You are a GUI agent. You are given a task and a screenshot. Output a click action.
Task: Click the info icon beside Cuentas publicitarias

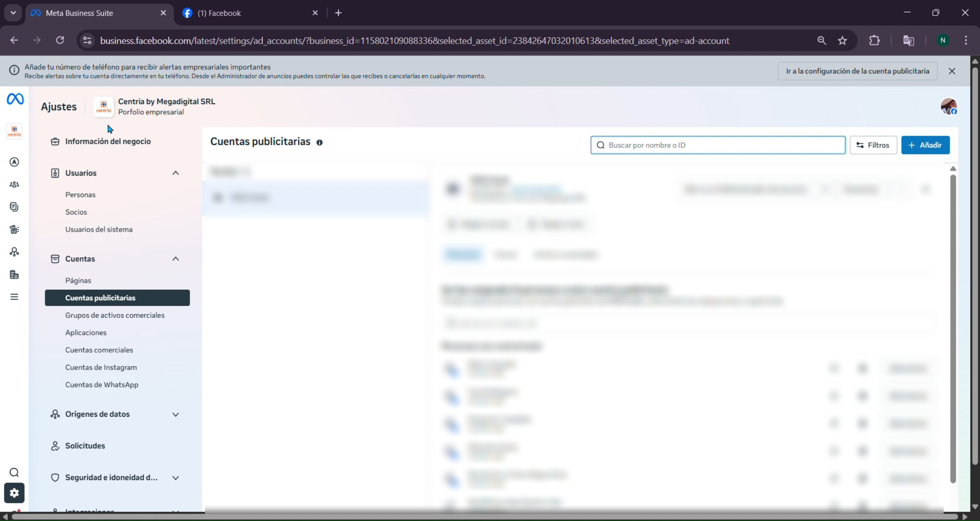(319, 142)
